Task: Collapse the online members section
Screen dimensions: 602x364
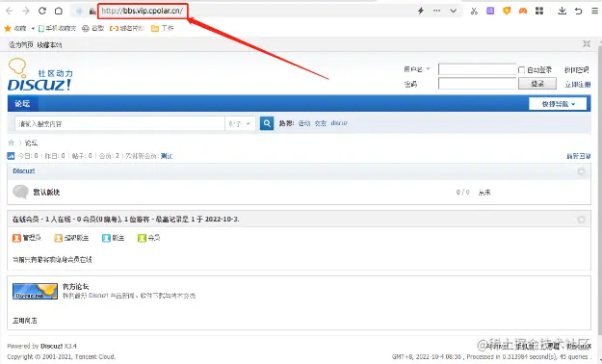Action: point(581,220)
